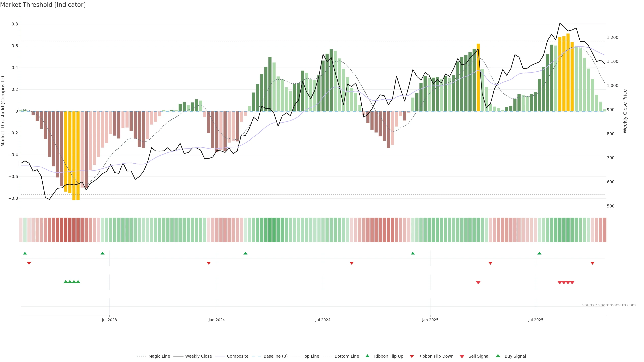This screenshot has height=362, width=644.
Task: Click the Market Threshold [Indicator] chart title
Action: coord(43,5)
